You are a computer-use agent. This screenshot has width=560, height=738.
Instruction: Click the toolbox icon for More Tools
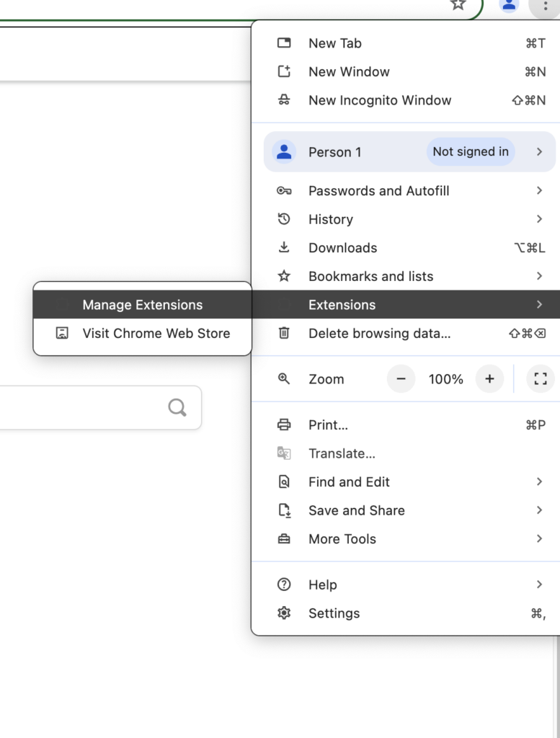click(x=284, y=539)
